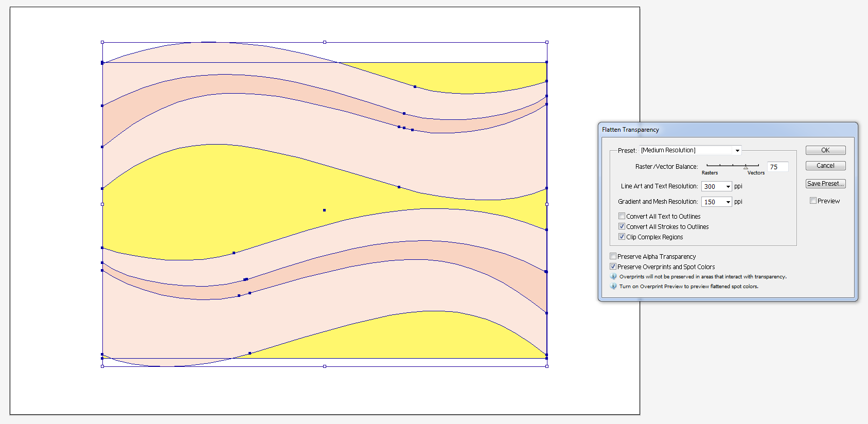Open the Preset dropdown
This screenshot has width=868, height=424.
pos(690,150)
